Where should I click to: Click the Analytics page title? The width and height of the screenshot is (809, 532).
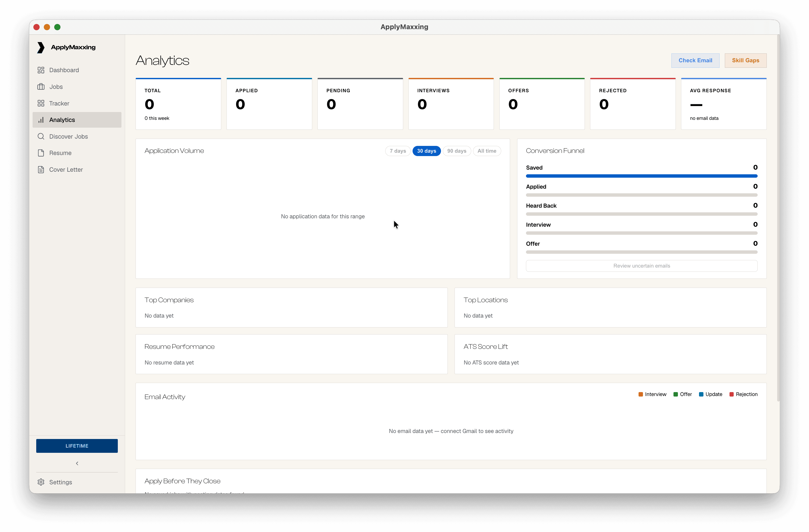point(162,60)
